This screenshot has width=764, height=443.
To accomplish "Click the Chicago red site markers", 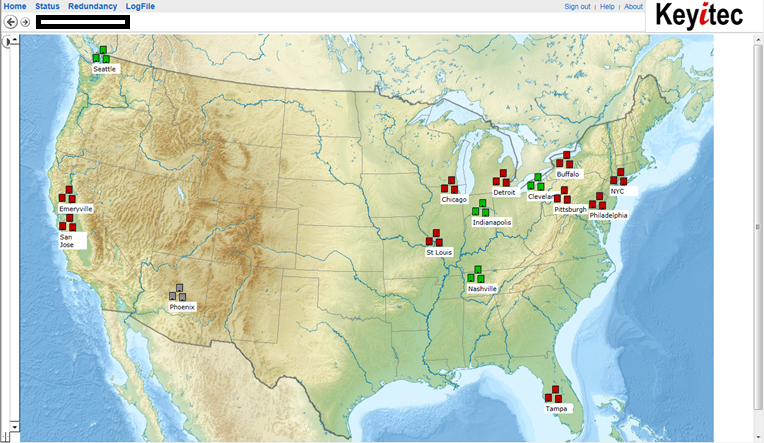I will click(x=449, y=185).
